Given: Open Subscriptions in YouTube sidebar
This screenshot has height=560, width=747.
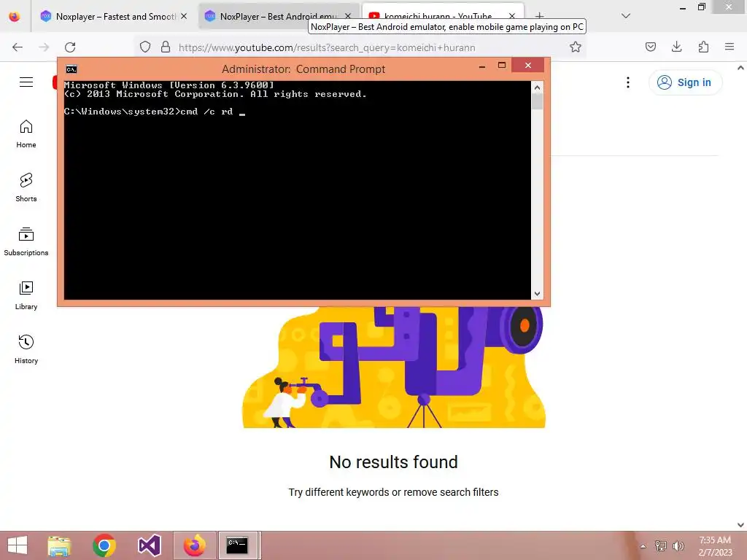Looking at the screenshot, I should pyautogui.click(x=26, y=241).
